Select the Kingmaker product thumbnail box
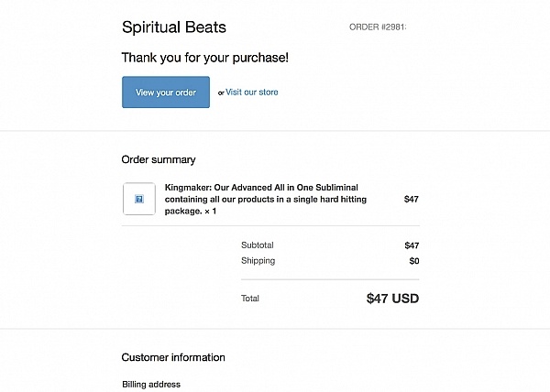The image size is (550, 392). [x=139, y=199]
